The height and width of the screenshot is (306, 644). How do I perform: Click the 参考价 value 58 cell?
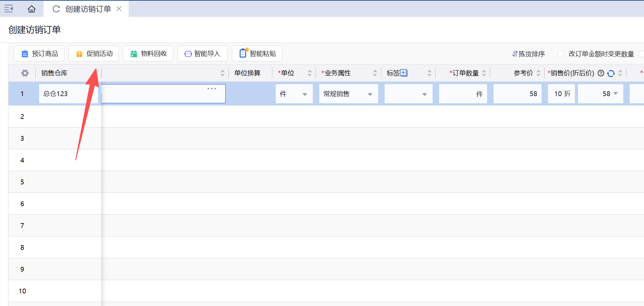pyautogui.click(x=517, y=94)
